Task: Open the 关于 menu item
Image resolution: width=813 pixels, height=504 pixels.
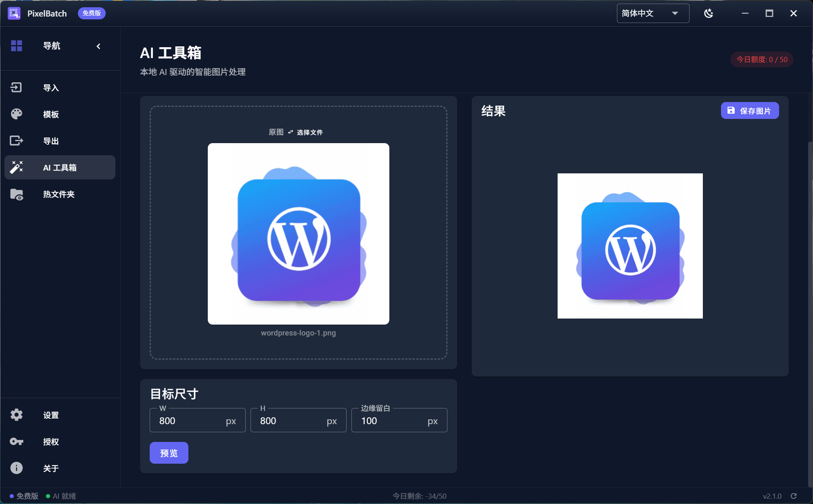Action: pos(60,468)
